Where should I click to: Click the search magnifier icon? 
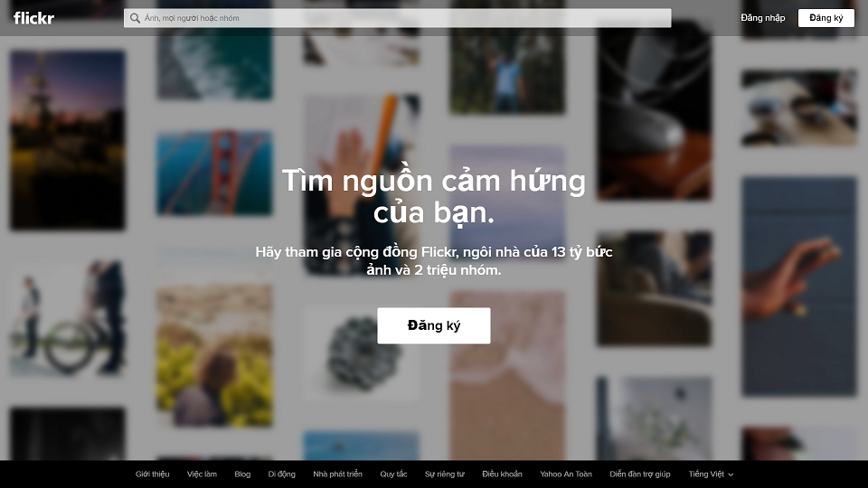coord(135,18)
